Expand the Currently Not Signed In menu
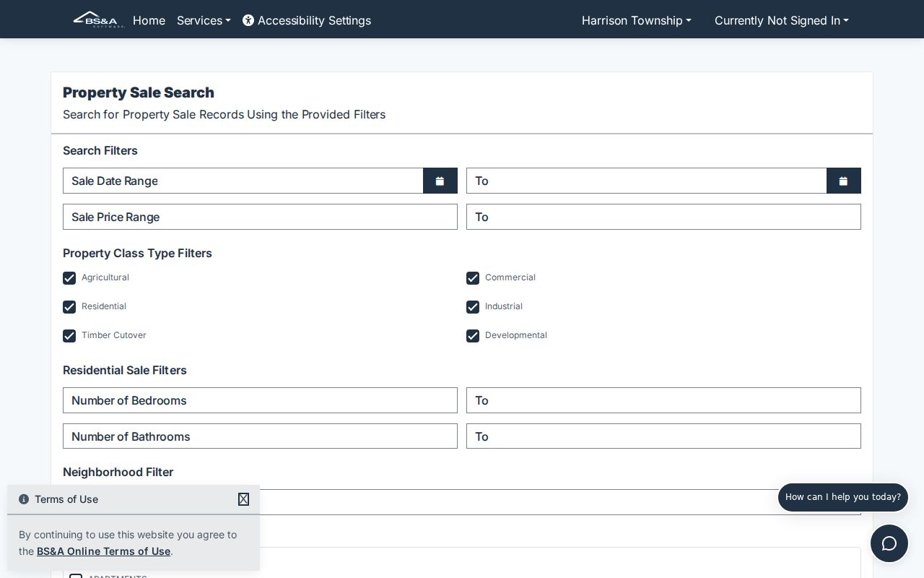Screen dimensions: 924x578 782,20
